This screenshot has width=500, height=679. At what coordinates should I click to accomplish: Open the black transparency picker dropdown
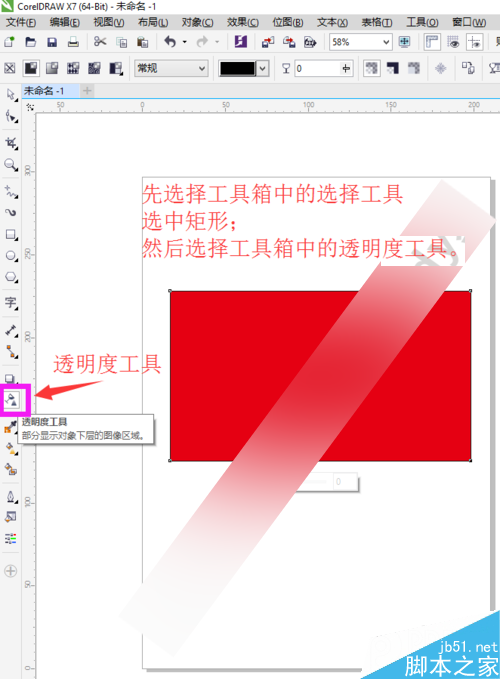[x=262, y=68]
